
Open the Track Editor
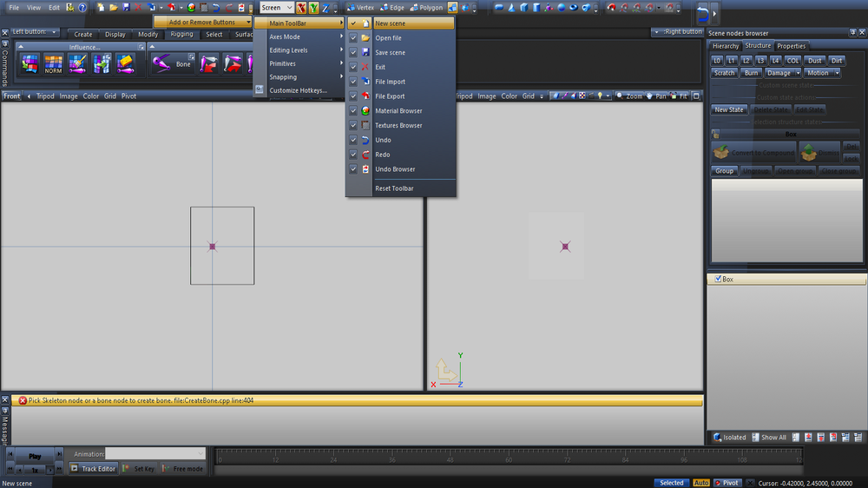pyautogui.click(x=93, y=469)
